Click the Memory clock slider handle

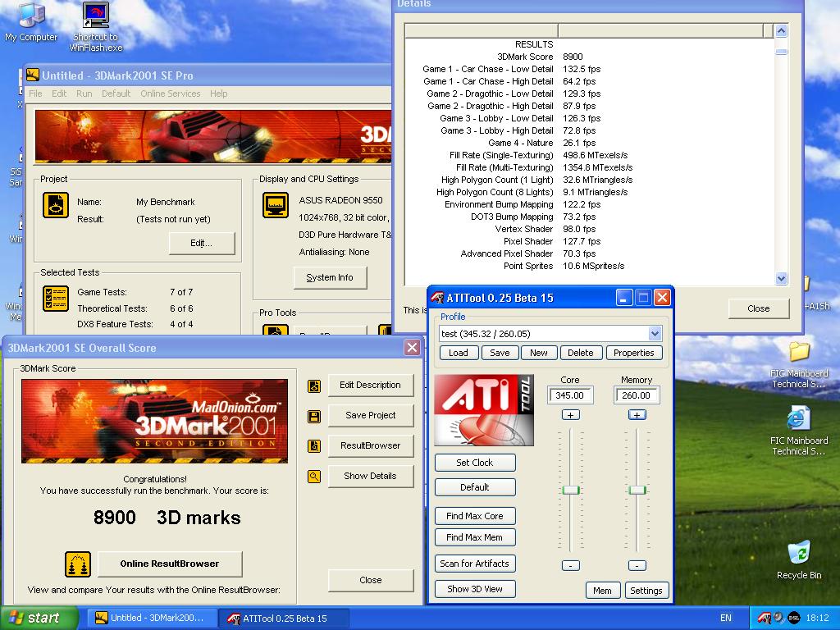637,490
